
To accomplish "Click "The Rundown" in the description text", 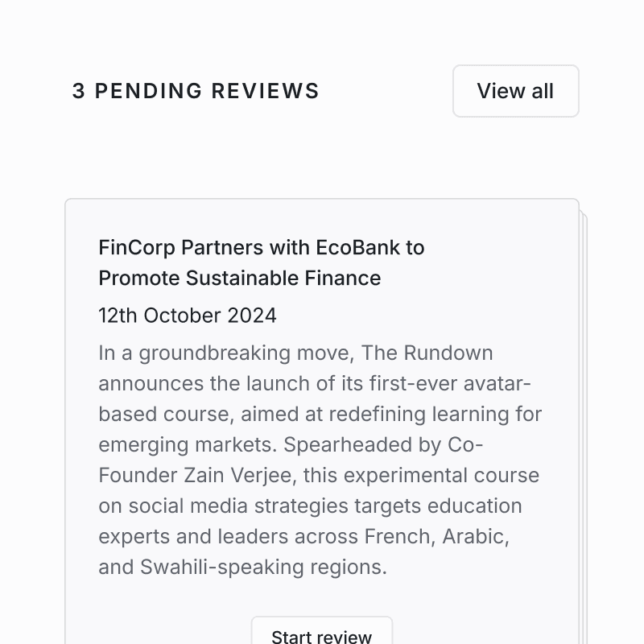I will click(x=448, y=353).
